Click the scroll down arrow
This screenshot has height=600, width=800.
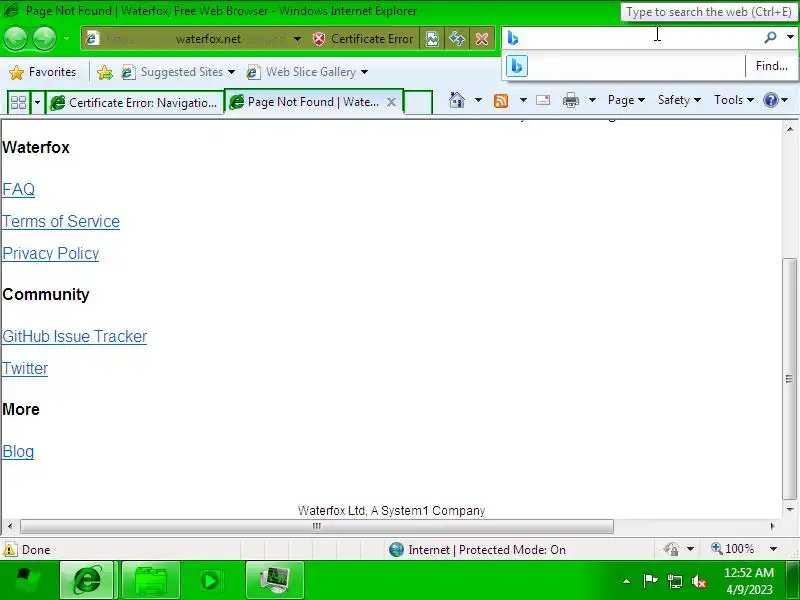(x=790, y=509)
